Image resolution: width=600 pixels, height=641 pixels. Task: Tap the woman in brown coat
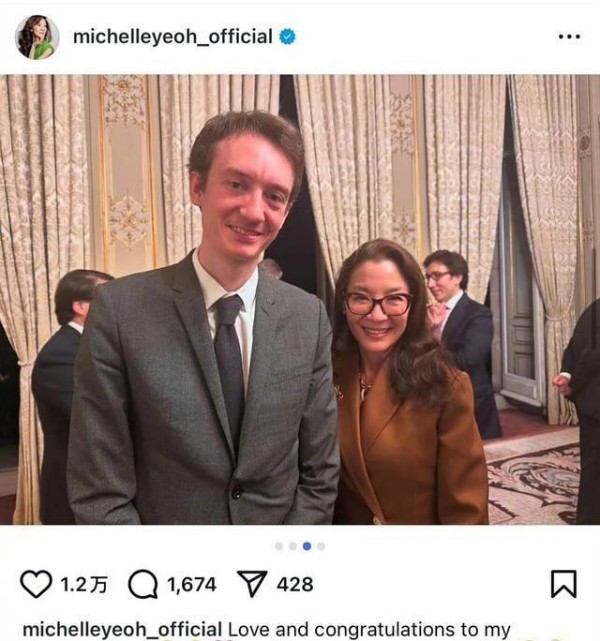(405, 382)
